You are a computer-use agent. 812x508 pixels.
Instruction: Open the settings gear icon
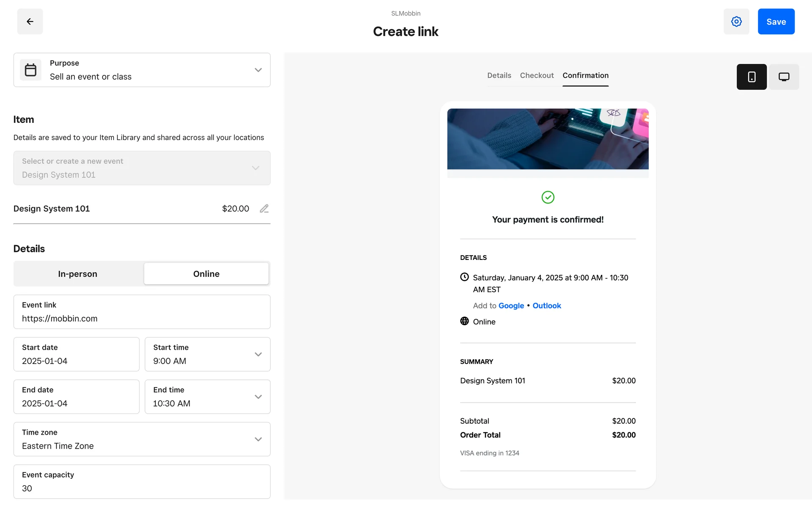(x=736, y=22)
